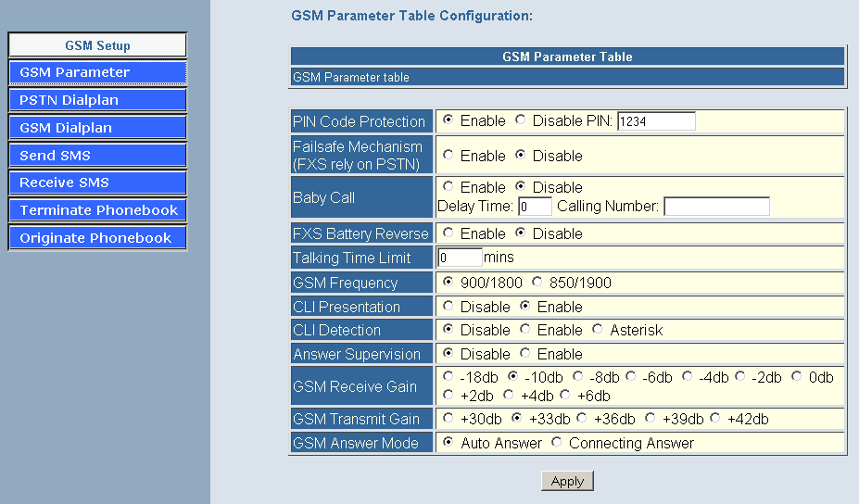Screen dimensions: 859x504
Task: Click the GSM Receive Gain label
Action: (x=355, y=386)
